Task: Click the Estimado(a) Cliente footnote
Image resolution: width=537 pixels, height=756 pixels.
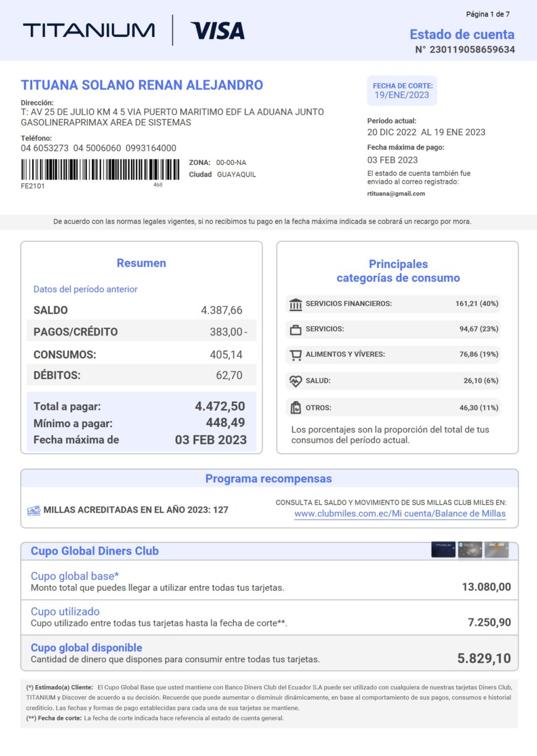Action: (x=268, y=697)
